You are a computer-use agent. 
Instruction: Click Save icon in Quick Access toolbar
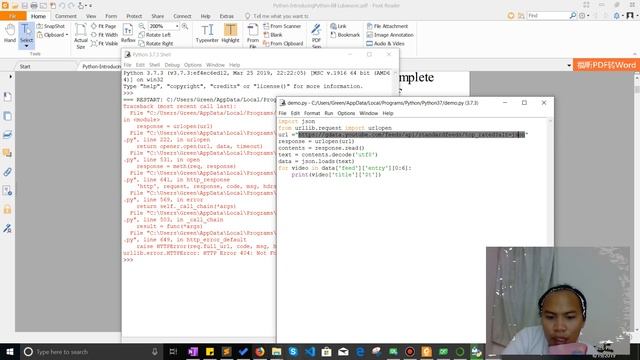24,6
